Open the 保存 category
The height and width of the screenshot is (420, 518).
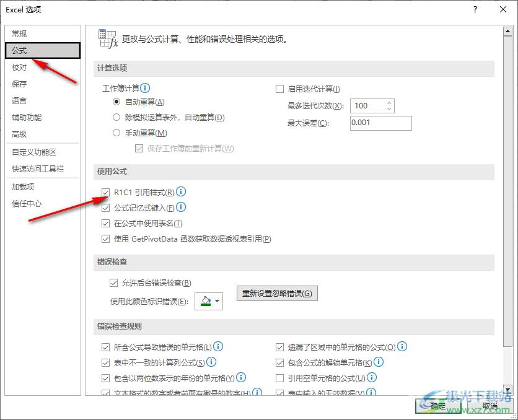pos(43,84)
